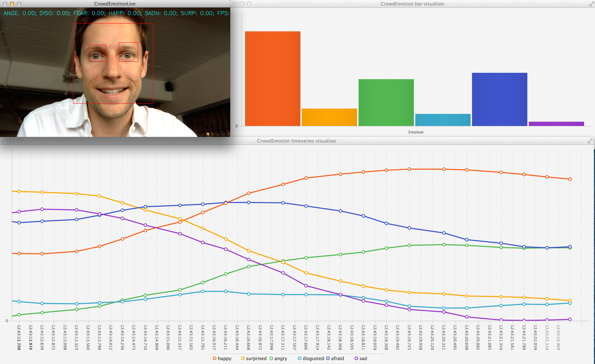Close the CrowdEmotion timeseries visualiser window
Screen dimensions: 595x364
coord(5,141)
